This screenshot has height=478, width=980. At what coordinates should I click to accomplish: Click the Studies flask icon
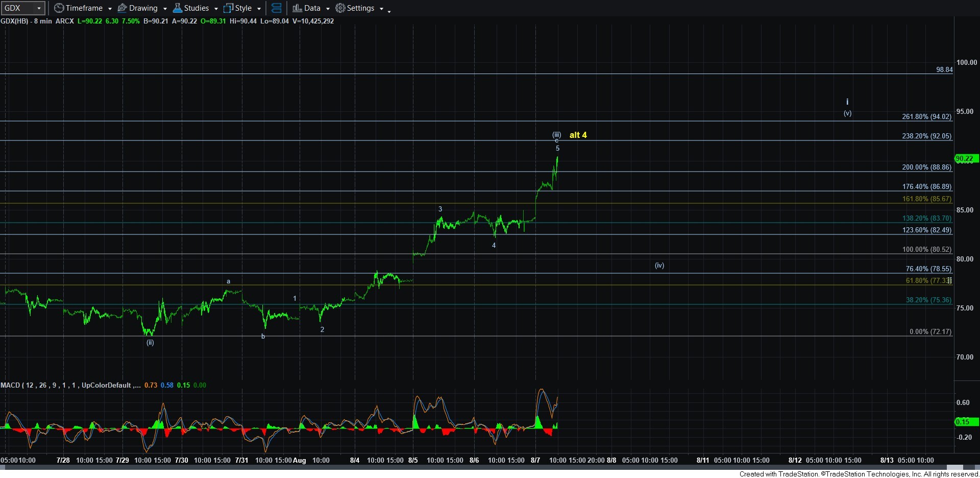[177, 8]
